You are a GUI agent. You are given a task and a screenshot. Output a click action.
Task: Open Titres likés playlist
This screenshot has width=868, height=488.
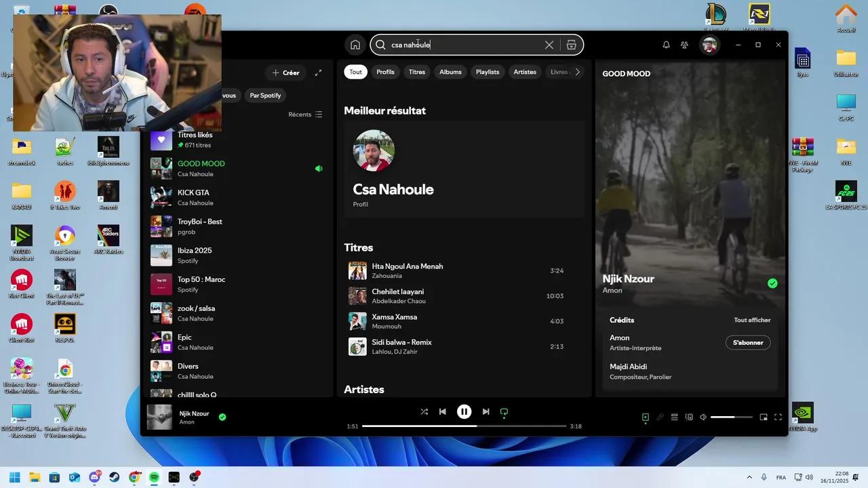tap(237, 140)
